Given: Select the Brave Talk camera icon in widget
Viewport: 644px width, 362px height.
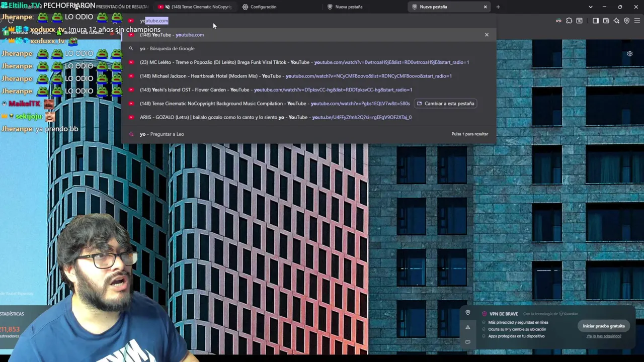Looking at the screenshot, I should pos(468,342).
